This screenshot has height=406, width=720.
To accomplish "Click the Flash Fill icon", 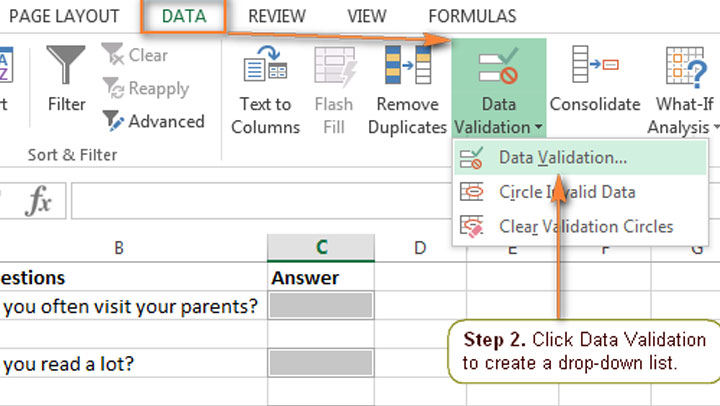I will (335, 65).
